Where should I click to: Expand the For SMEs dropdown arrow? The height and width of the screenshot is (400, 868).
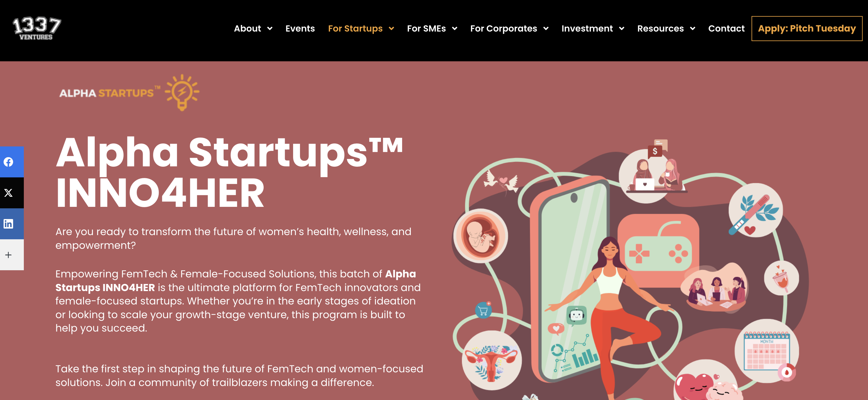[x=455, y=29]
